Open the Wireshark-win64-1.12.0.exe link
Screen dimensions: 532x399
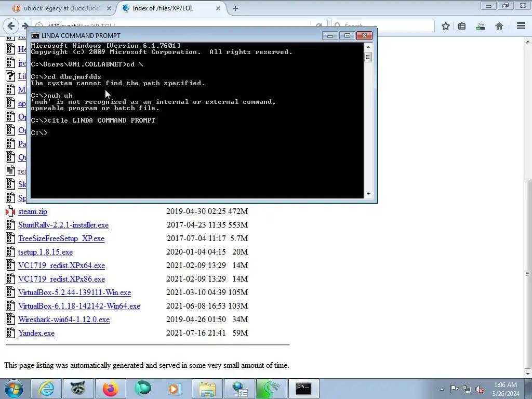[x=64, y=320]
